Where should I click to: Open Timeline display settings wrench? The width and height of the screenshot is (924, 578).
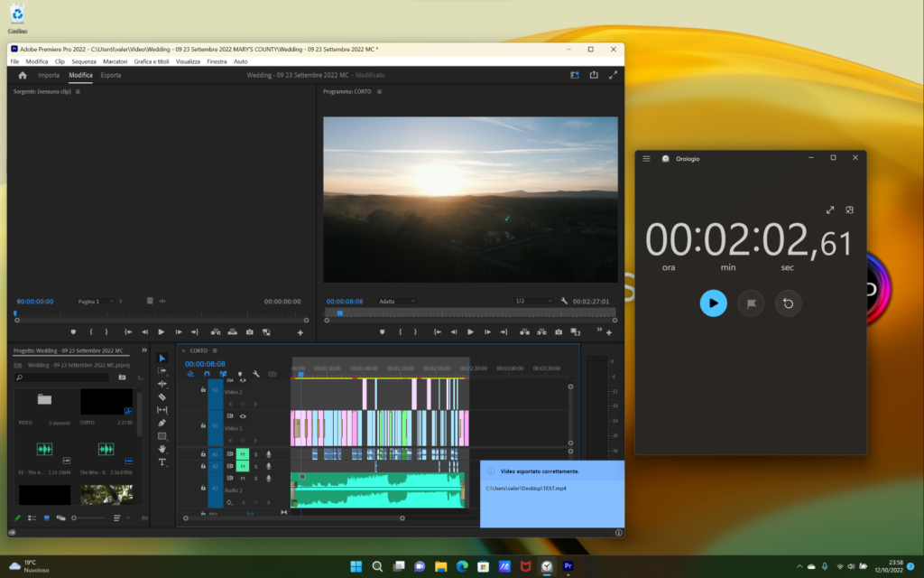pyautogui.click(x=255, y=374)
